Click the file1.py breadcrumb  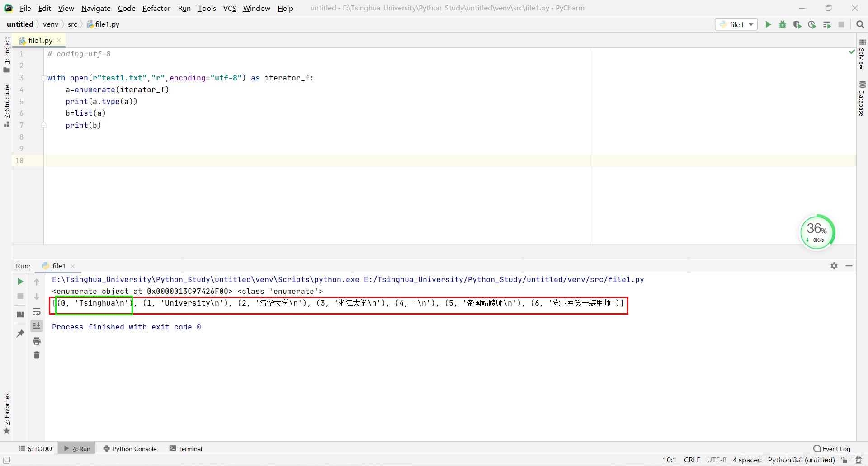tap(103, 24)
